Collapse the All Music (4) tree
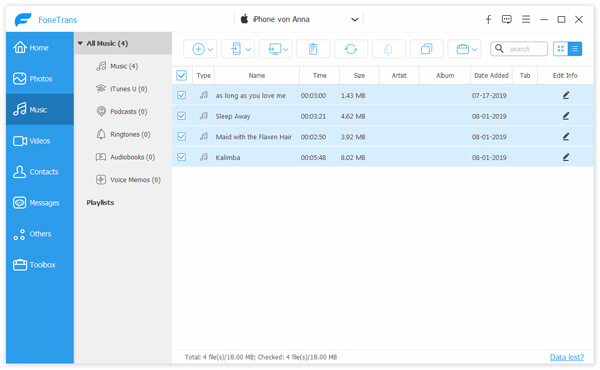This screenshot has height=370, width=600. click(80, 43)
